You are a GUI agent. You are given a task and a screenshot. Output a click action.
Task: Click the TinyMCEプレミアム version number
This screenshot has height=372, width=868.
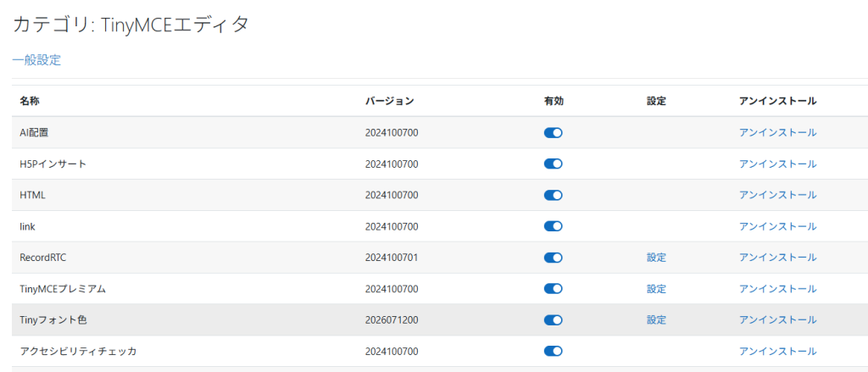point(392,289)
